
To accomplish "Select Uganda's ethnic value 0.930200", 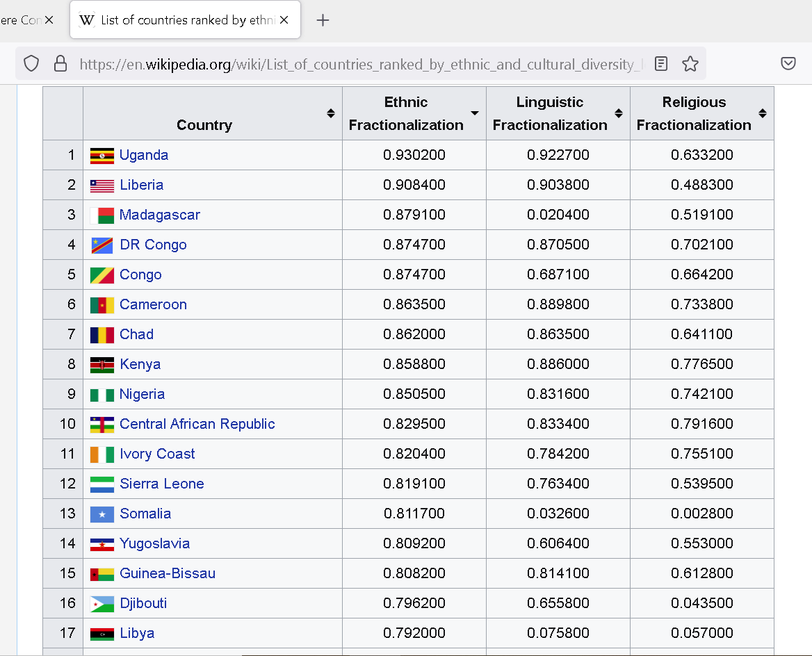I will pos(414,156).
